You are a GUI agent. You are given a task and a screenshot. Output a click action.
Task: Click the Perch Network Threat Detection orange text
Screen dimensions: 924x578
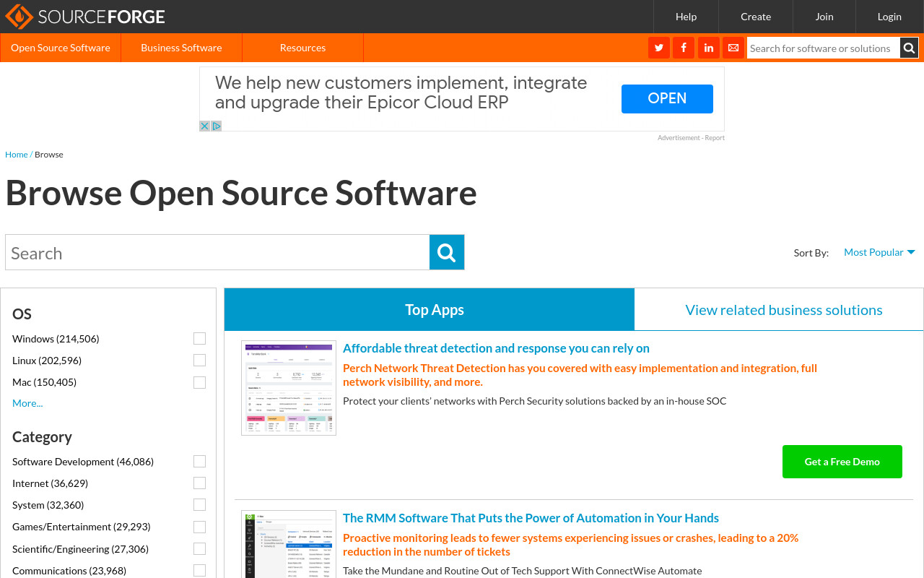point(580,375)
